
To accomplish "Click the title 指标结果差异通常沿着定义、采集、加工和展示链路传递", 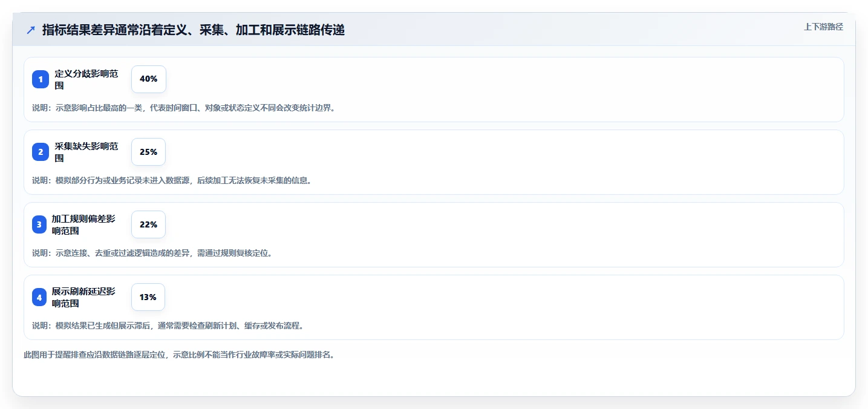I will pos(194,30).
